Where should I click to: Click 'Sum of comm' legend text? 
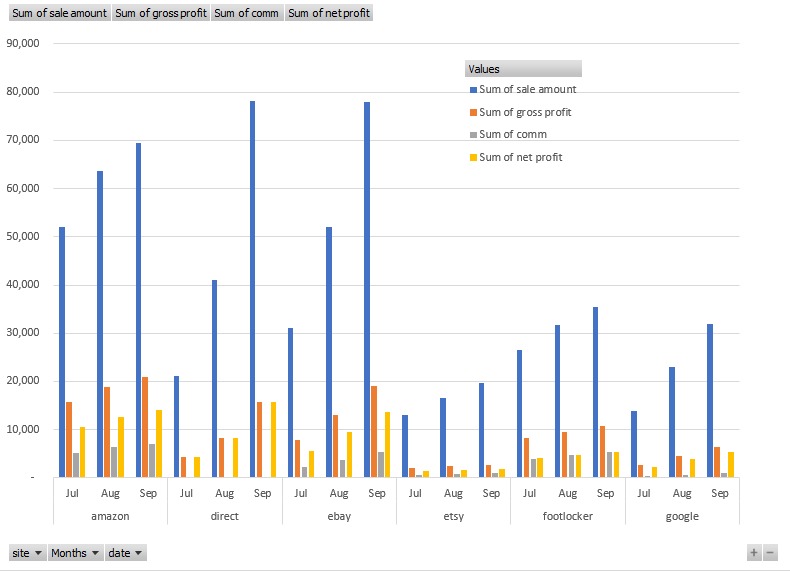(x=513, y=135)
